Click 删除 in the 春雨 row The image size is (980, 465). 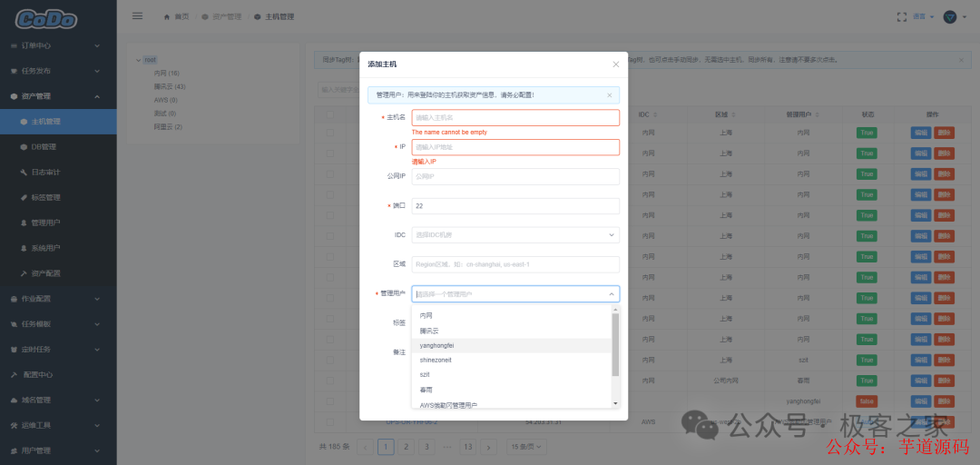[944, 381]
